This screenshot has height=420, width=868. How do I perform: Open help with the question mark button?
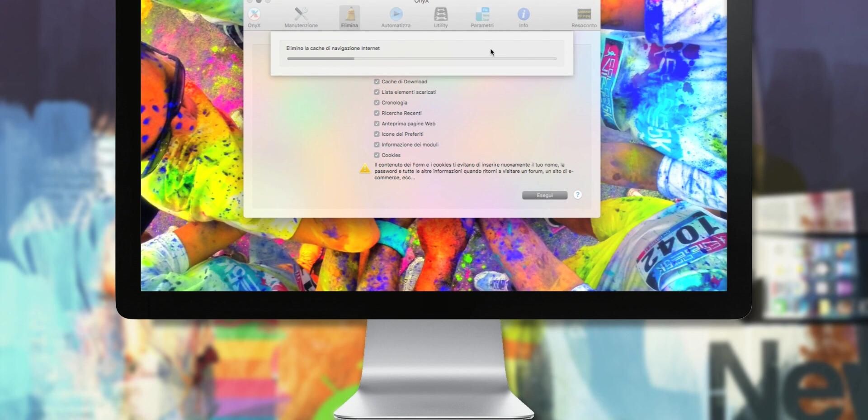tap(577, 195)
